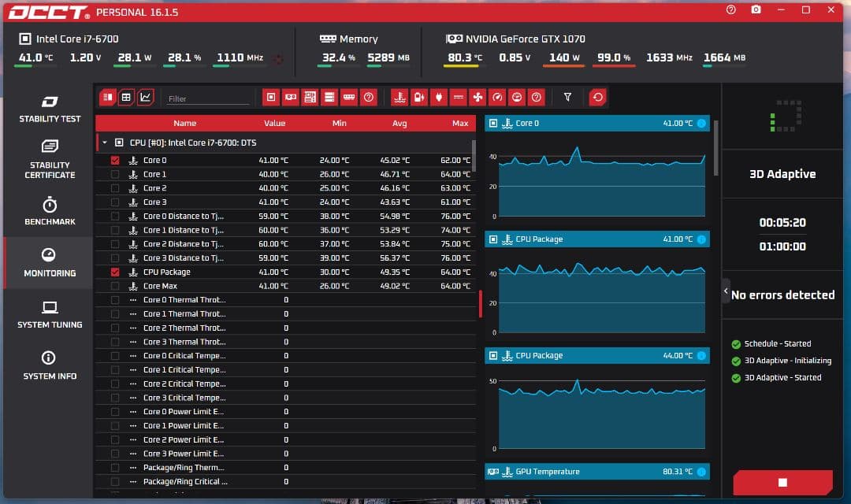The image size is (851, 504).
Task: Sort by the Name column header
Action: pyautogui.click(x=184, y=123)
